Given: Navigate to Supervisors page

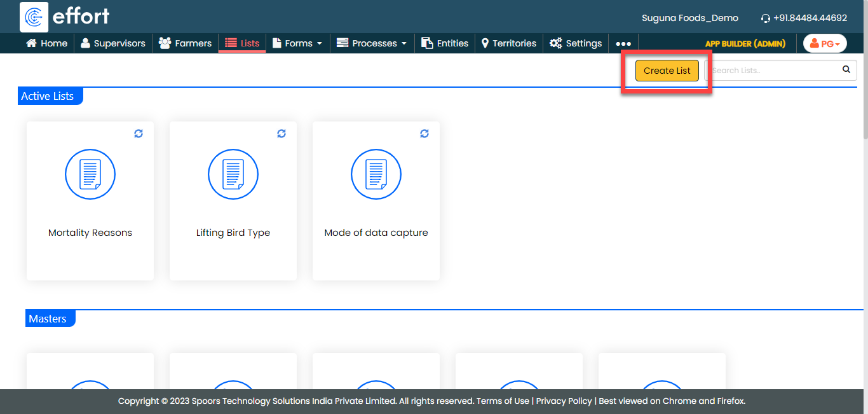Looking at the screenshot, I should [x=113, y=43].
